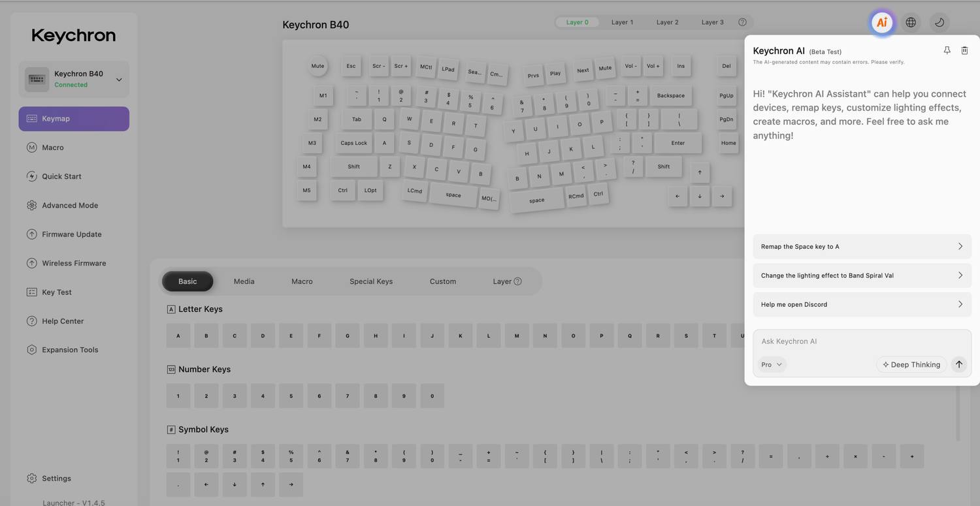Select the Special Keys tab

pos(371,281)
